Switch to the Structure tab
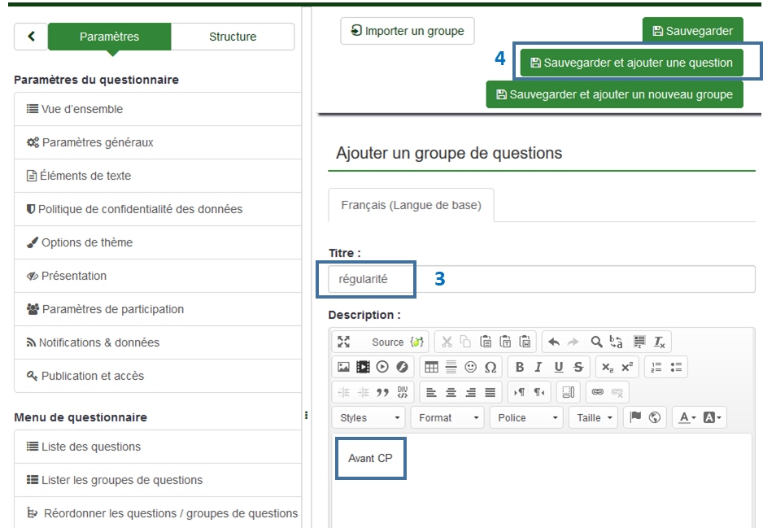 click(233, 37)
